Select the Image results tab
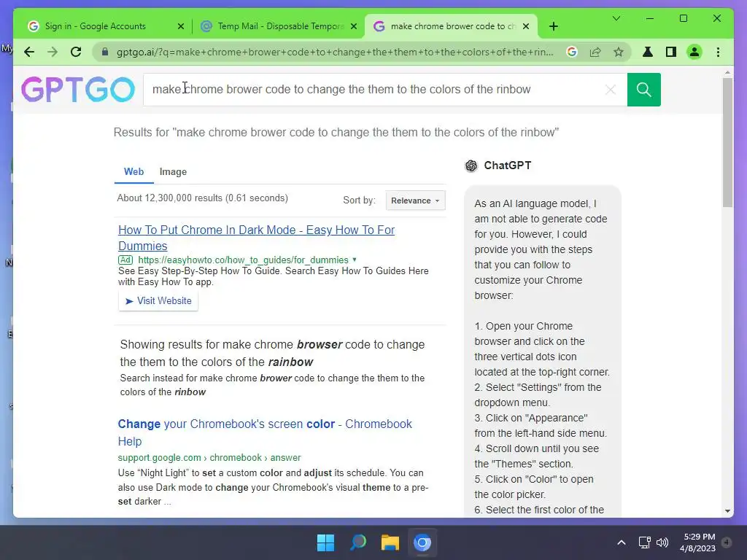Screen dimensions: 747x560 coord(173,171)
